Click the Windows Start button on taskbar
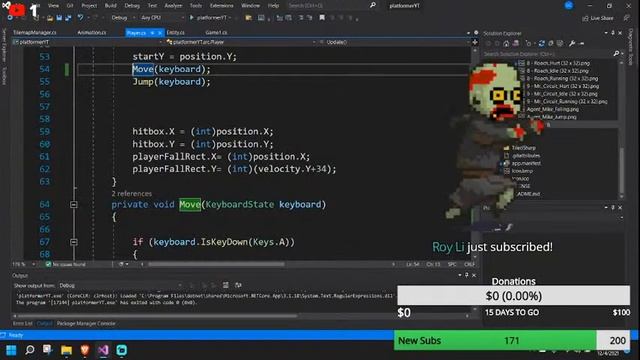 (x=11, y=350)
